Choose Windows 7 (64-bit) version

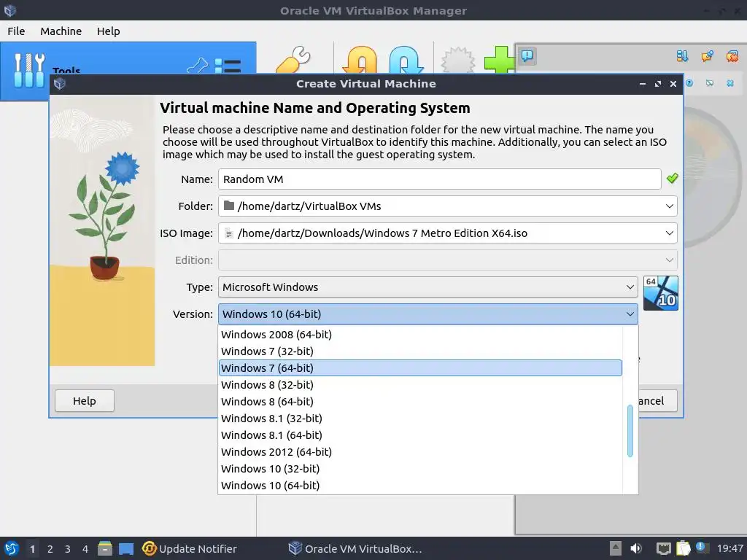click(420, 368)
